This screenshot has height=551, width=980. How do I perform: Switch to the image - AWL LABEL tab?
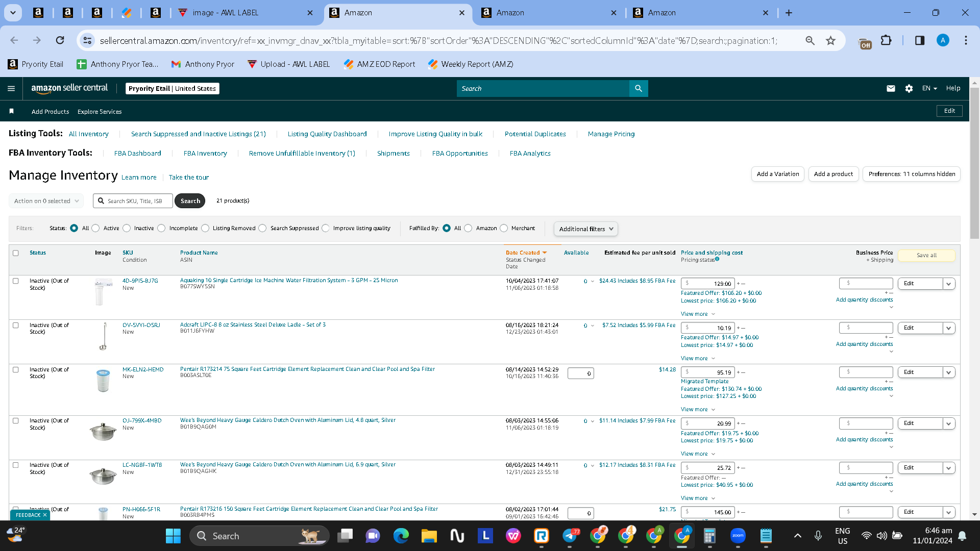246,13
